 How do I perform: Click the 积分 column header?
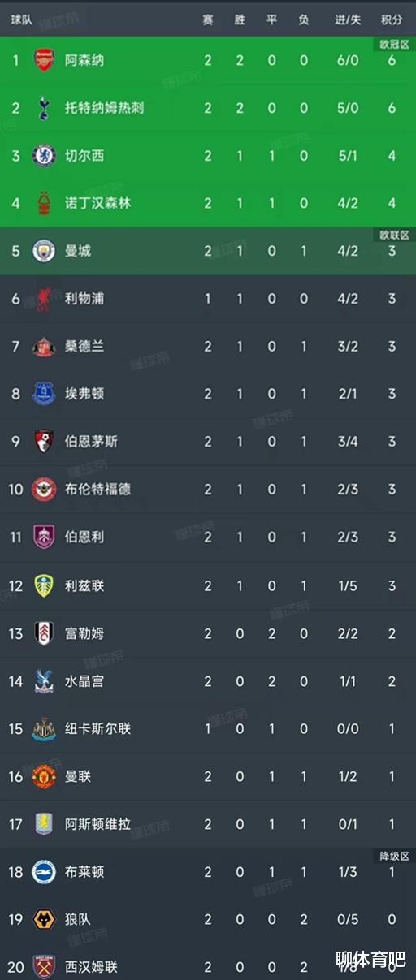392,19
